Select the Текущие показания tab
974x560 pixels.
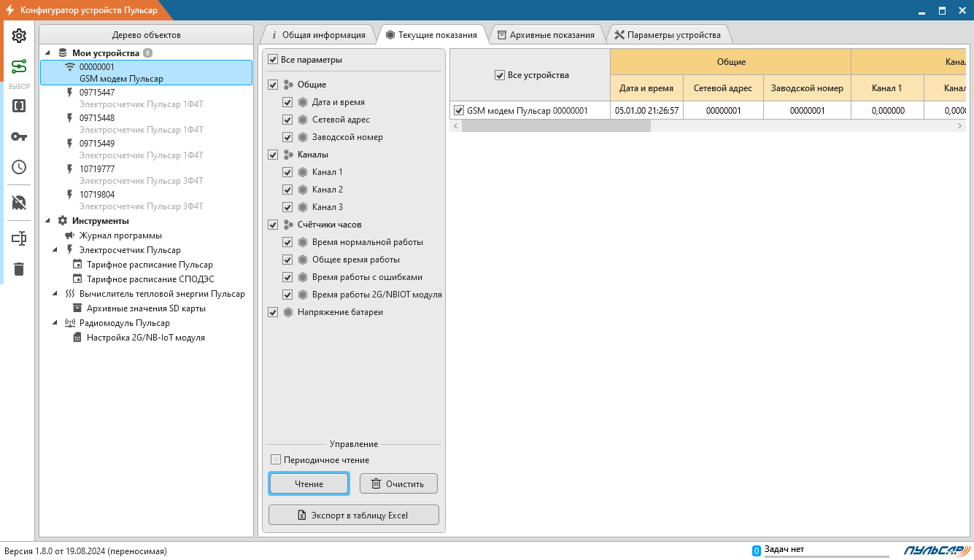click(431, 35)
